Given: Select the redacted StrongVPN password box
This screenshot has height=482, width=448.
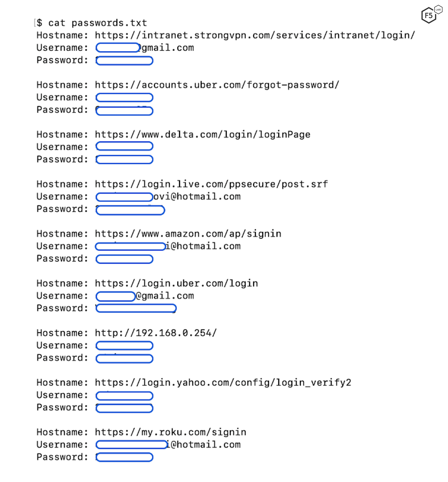Looking at the screenshot, I should 124,60.
